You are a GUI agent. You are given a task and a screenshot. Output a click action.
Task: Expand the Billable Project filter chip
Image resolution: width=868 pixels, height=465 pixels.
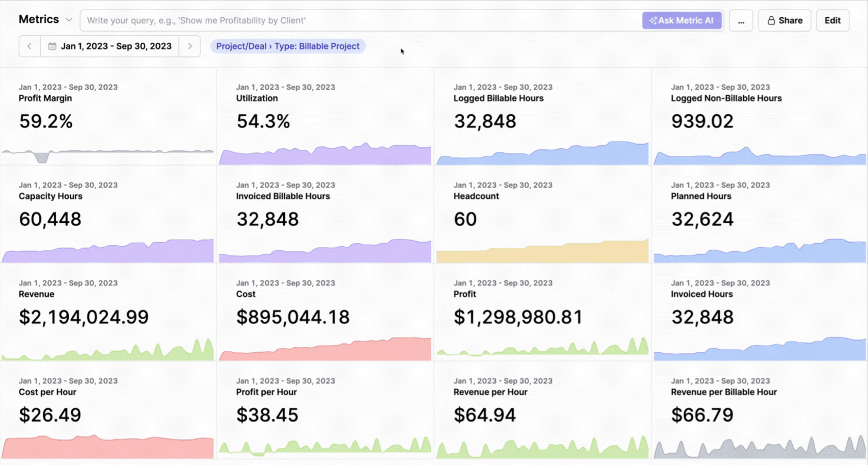click(287, 46)
